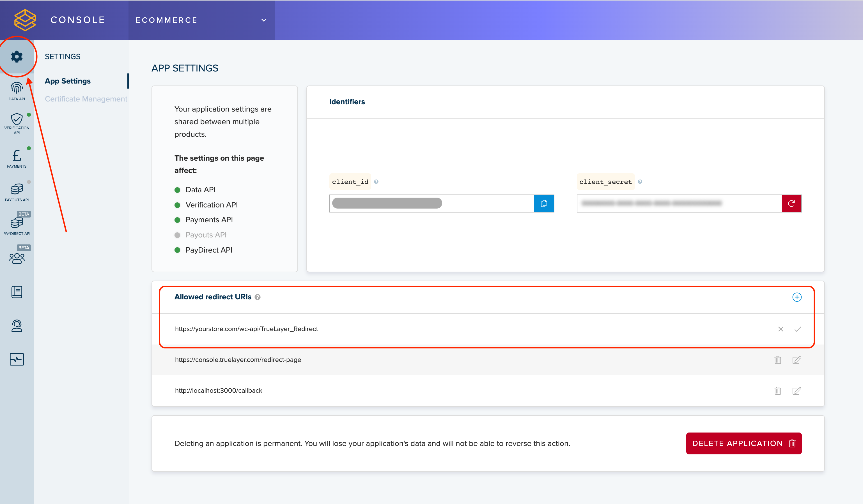Edit the localhost:3000 callback URI
The width and height of the screenshot is (863, 504).
[x=797, y=391]
